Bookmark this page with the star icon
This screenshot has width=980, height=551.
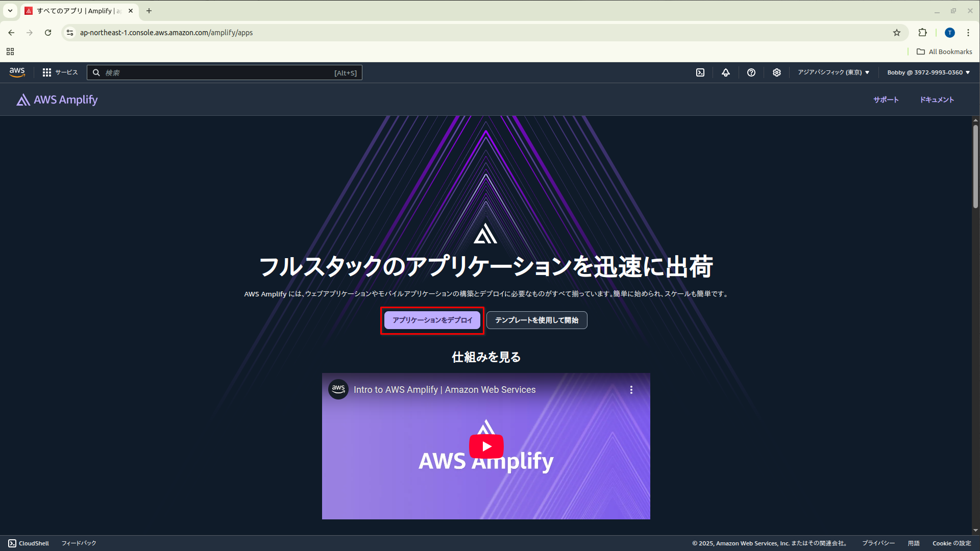coord(897,33)
